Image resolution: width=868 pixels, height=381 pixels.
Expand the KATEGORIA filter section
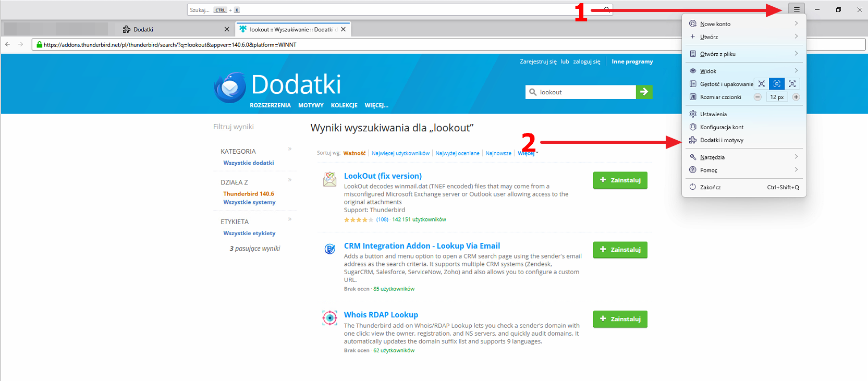coord(290,149)
